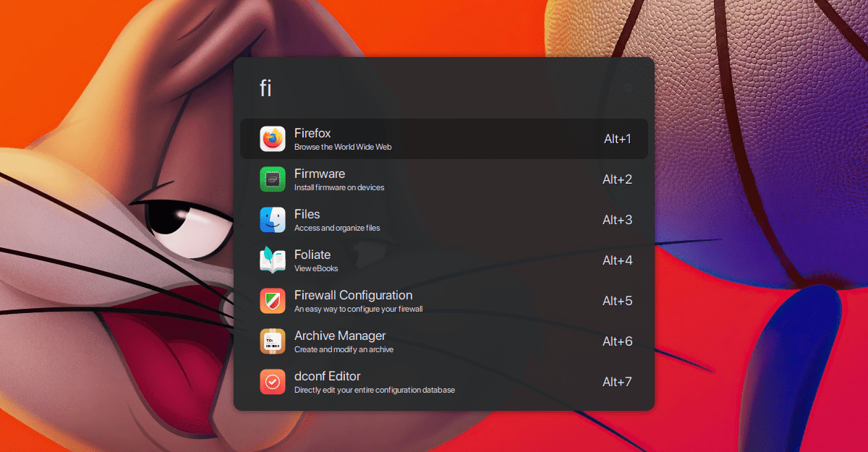Viewport: 868px width, 452px height.
Task: Click the Alt+1 shortcut label
Action: coord(618,139)
